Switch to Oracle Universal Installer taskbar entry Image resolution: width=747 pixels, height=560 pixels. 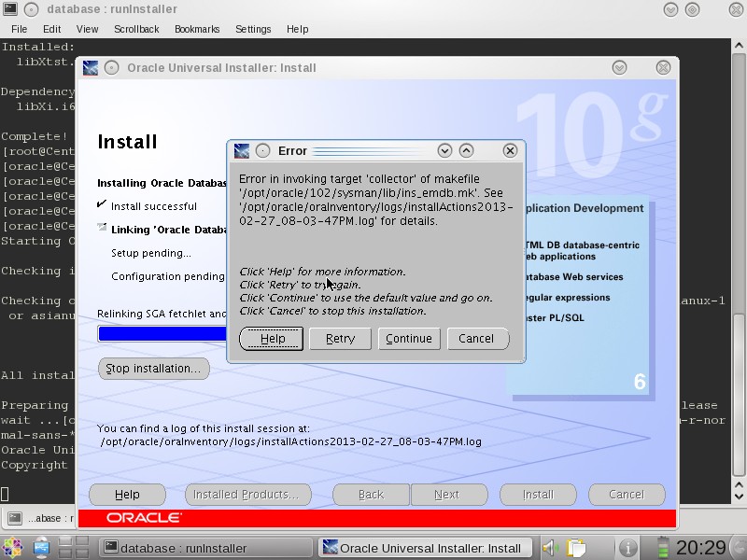coord(427,548)
